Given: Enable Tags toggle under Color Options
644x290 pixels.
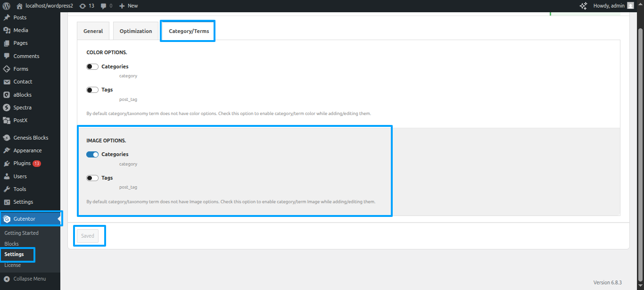Looking at the screenshot, I should (92, 90).
